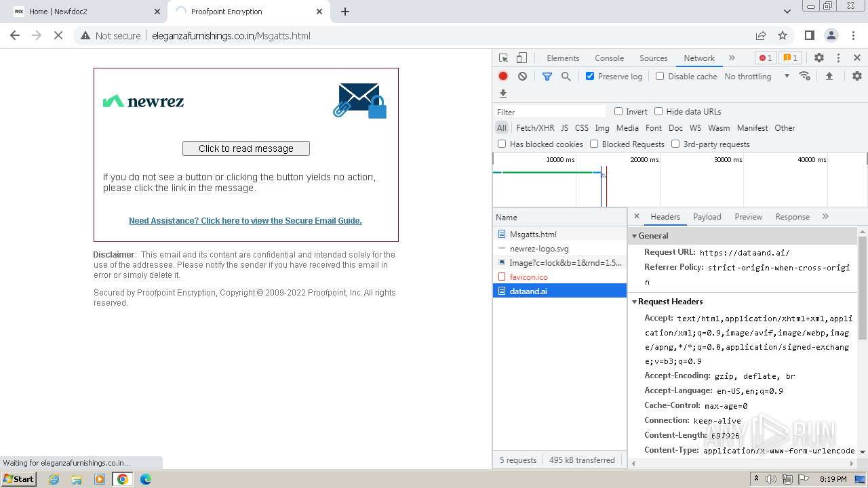This screenshot has height=488, width=868.
Task: Disable the Preserve log checkbox
Action: pos(590,76)
